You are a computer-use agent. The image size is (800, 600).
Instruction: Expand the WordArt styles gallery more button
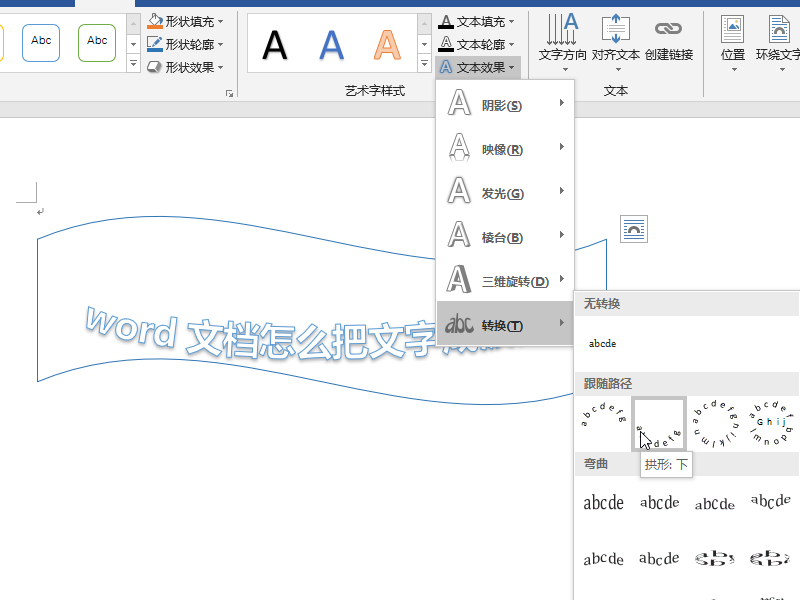[x=424, y=64]
